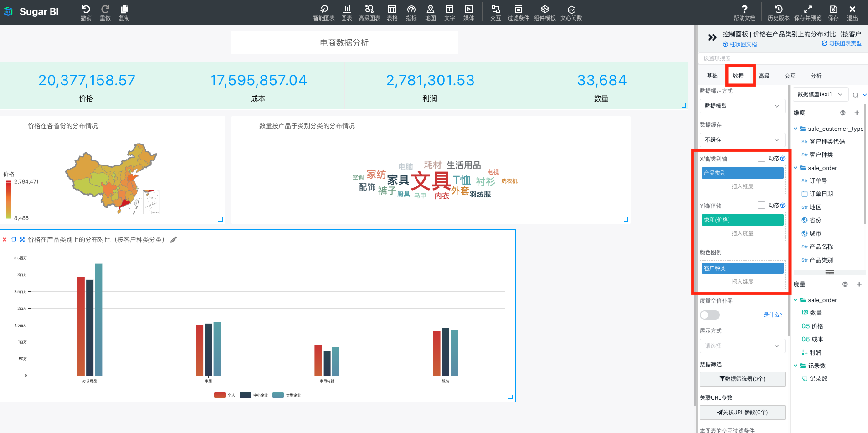Click the exit (退出) icon
868x433 pixels.
click(x=853, y=9)
